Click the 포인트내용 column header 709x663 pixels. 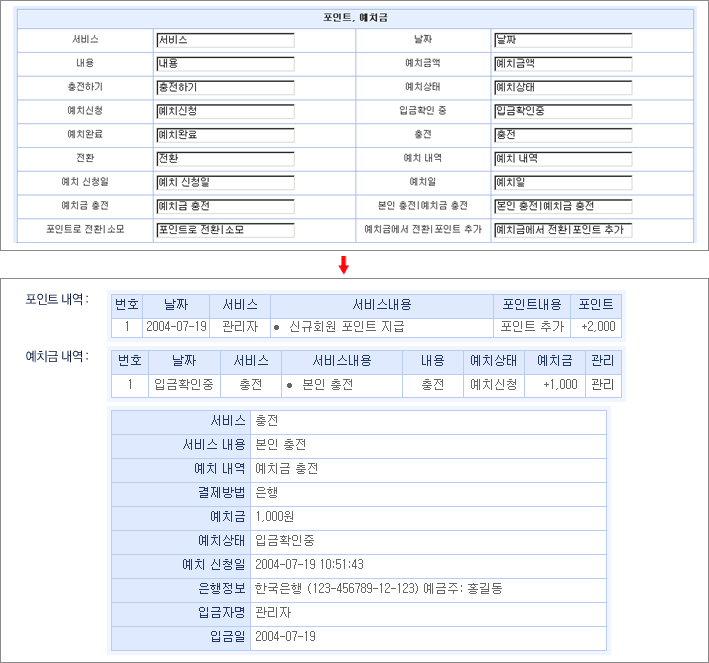532,305
